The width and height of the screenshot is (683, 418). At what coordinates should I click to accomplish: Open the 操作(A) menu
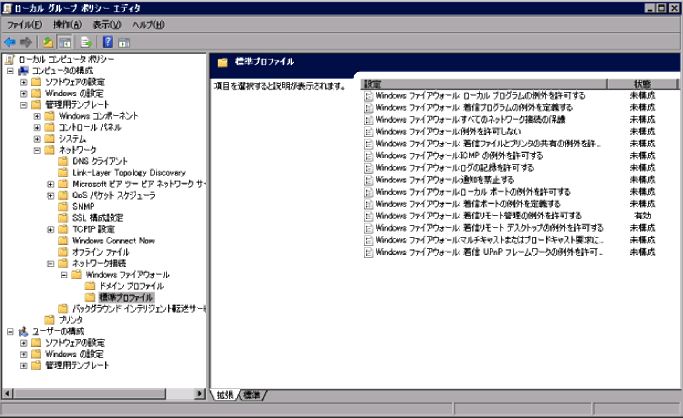click(x=68, y=25)
